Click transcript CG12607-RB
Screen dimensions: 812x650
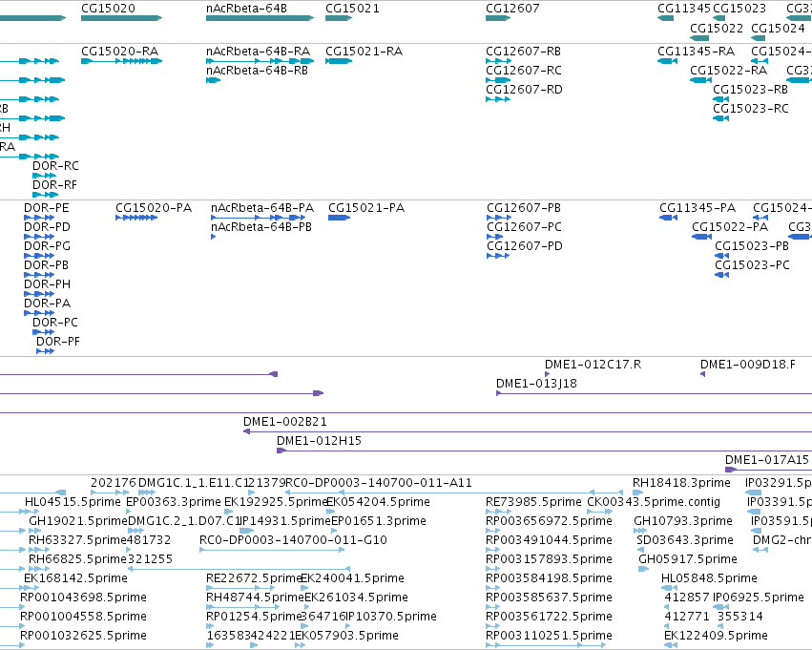tap(523, 52)
